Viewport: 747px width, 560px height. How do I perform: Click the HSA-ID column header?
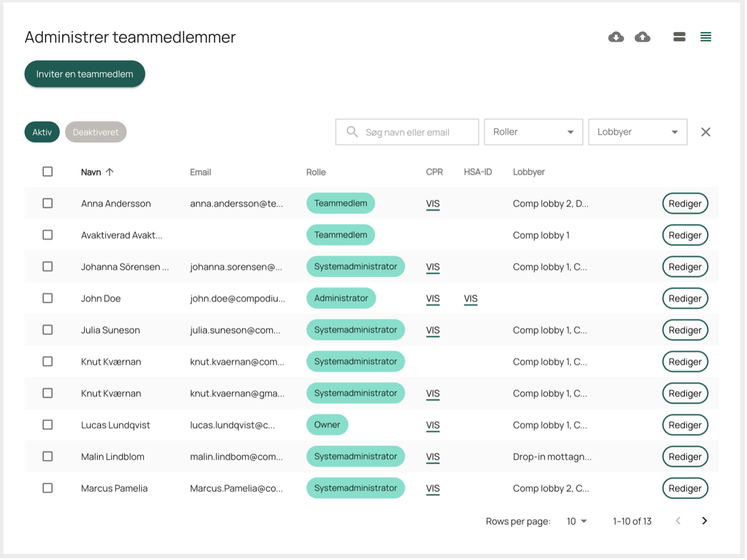(478, 172)
